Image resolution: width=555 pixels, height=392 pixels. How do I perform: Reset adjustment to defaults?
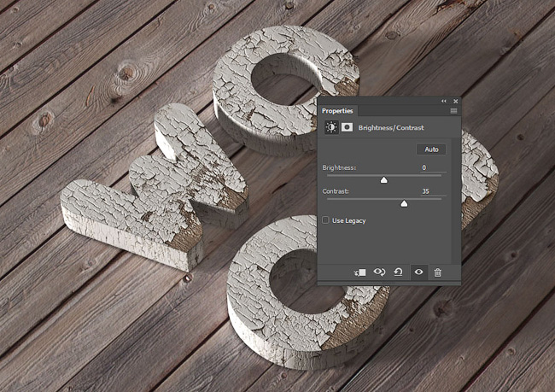coord(399,272)
